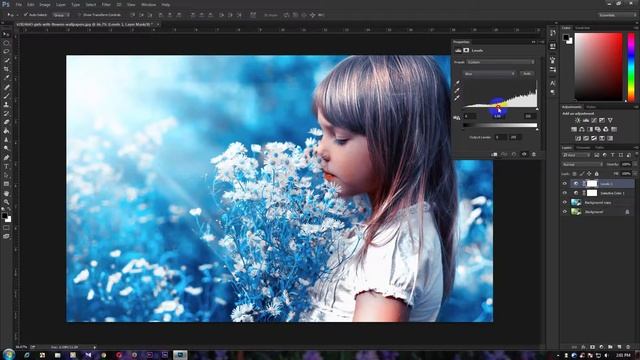
Task: Pick the white point eyedropper in Levels
Action: pos(458,98)
